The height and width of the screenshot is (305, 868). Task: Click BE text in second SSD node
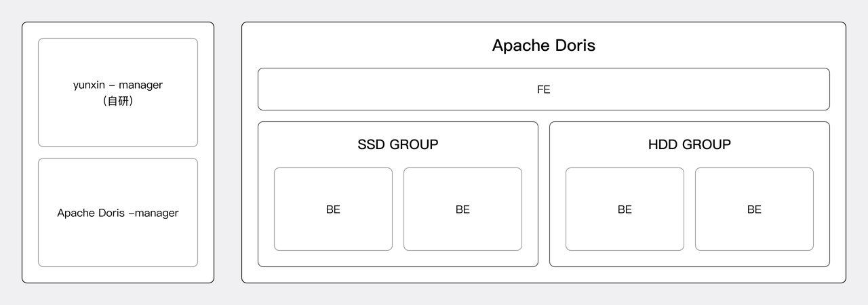coord(462,209)
